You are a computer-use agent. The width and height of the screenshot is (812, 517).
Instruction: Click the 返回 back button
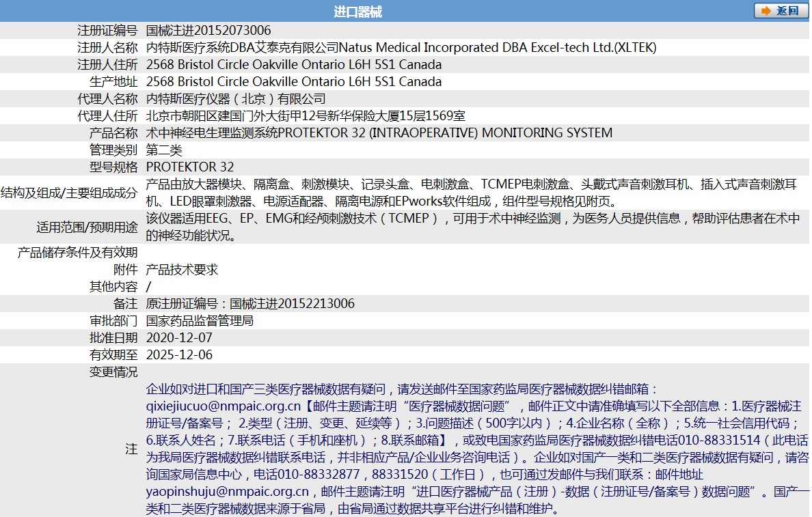click(x=781, y=11)
